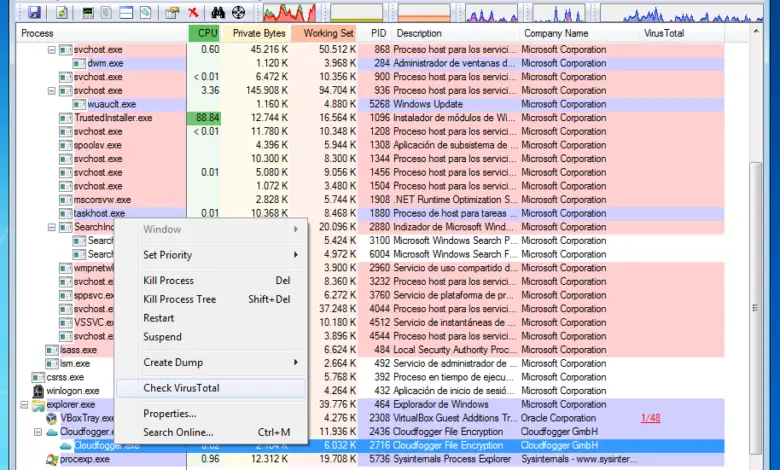Open System Information from the toolbar
780x470 pixels.
(x=88, y=12)
